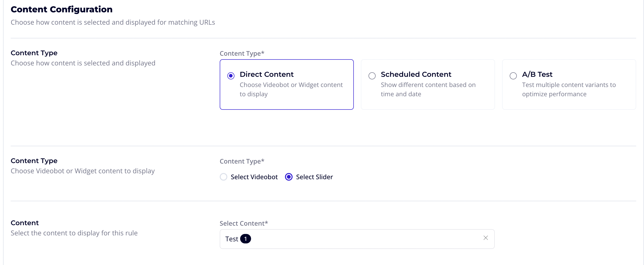Click the Content Configuration heading
Screen dimensions: 644x265
point(61,9)
